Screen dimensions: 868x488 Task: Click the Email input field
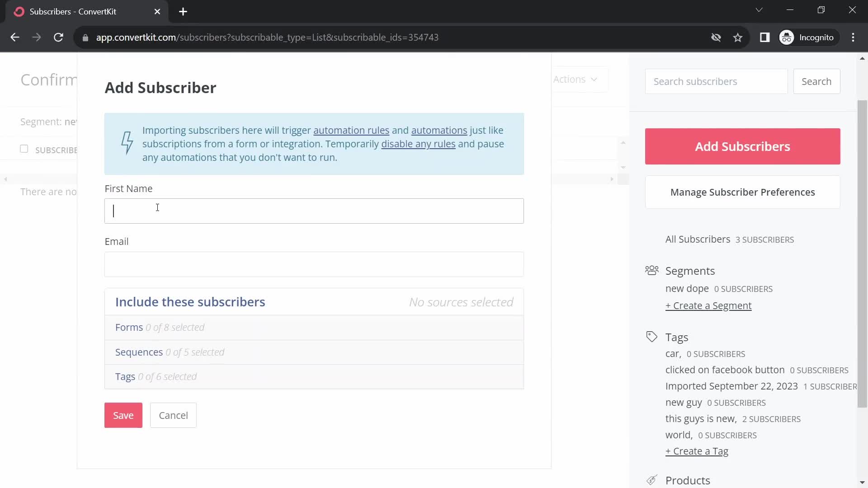pos(314,264)
